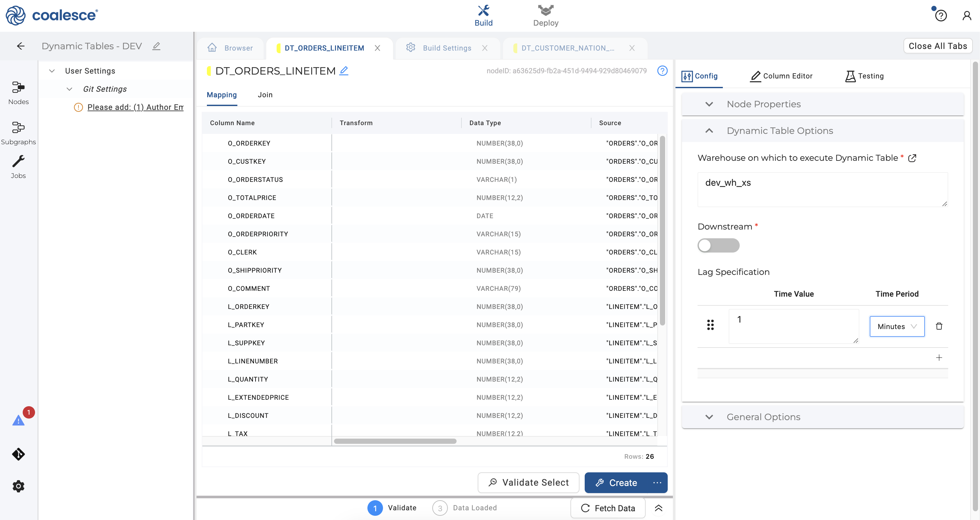Click the Validate Select button

(x=528, y=482)
